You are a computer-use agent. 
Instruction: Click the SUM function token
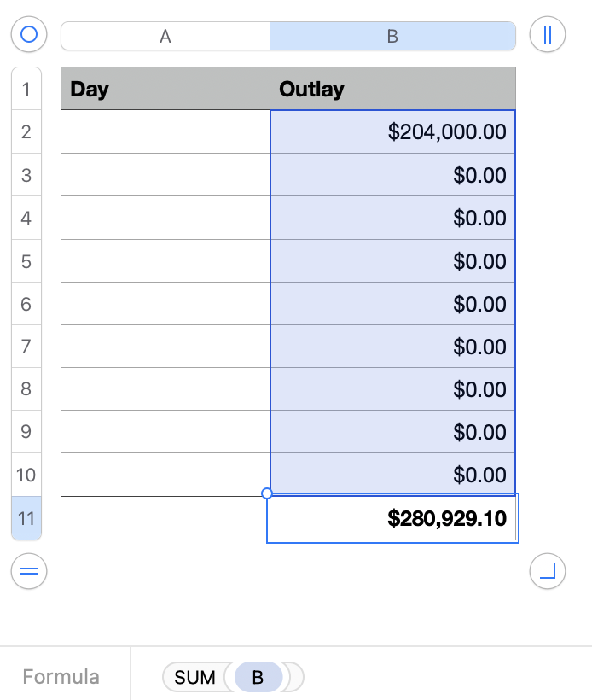194,678
